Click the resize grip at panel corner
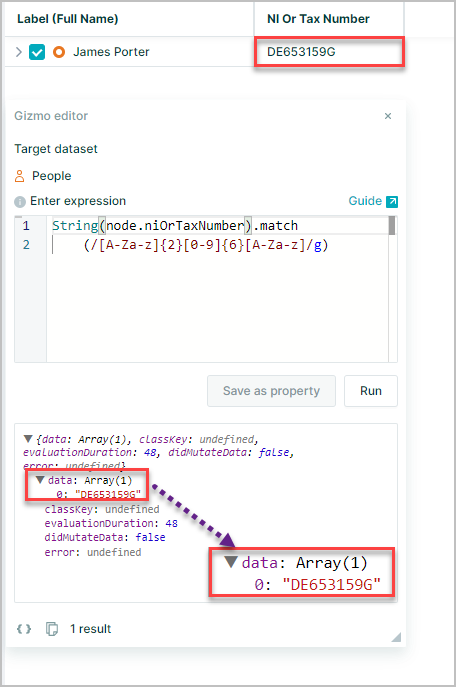Image resolution: width=456 pixels, height=687 pixels. (x=396, y=637)
